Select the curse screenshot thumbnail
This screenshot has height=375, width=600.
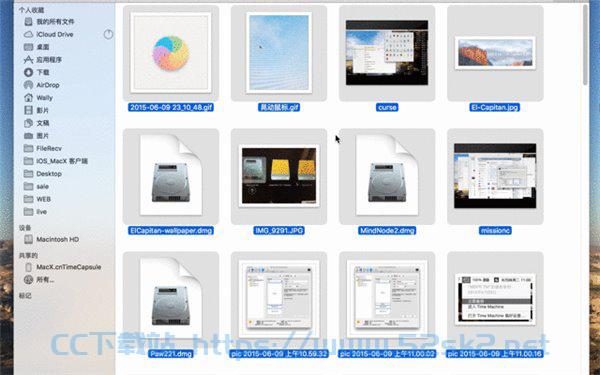(x=387, y=52)
